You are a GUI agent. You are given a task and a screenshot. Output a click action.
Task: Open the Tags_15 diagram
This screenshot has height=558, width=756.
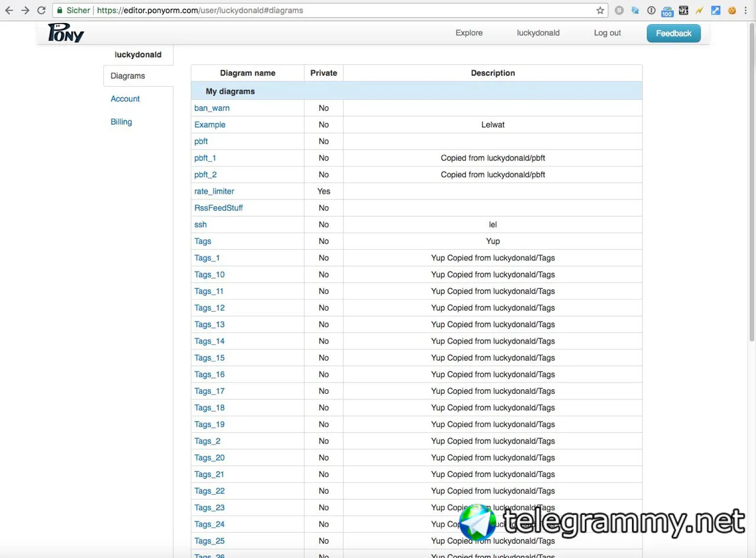210,358
